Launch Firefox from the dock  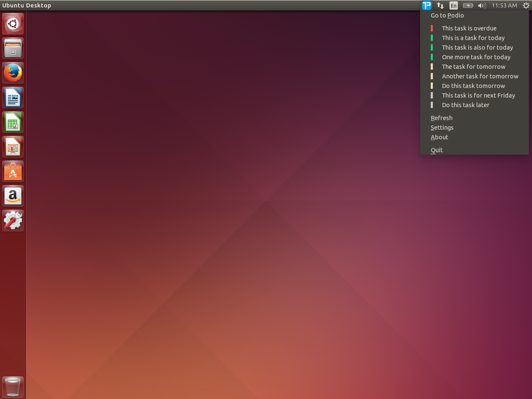(x=13, y=73)
